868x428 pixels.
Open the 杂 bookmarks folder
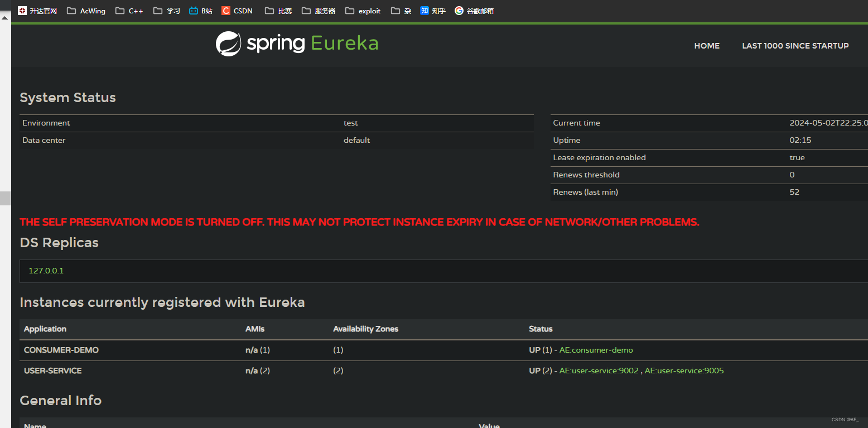tap(401, 11)
